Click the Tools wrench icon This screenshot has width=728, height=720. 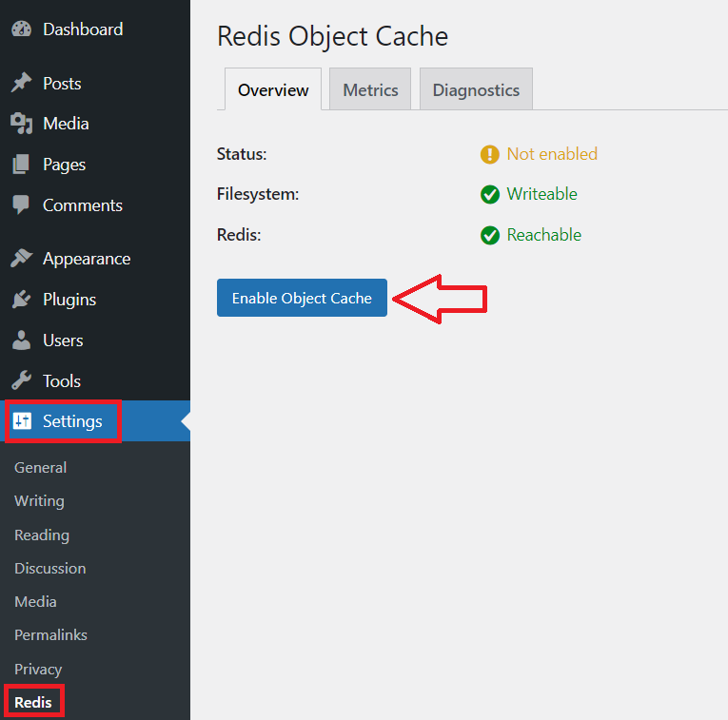[x=21, y=380]
